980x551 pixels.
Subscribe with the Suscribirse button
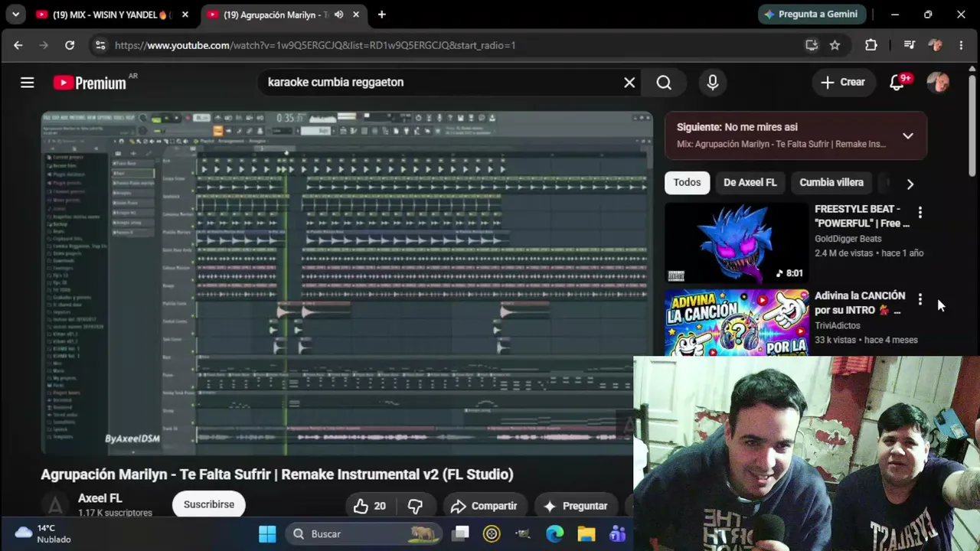tap(209, 504)
